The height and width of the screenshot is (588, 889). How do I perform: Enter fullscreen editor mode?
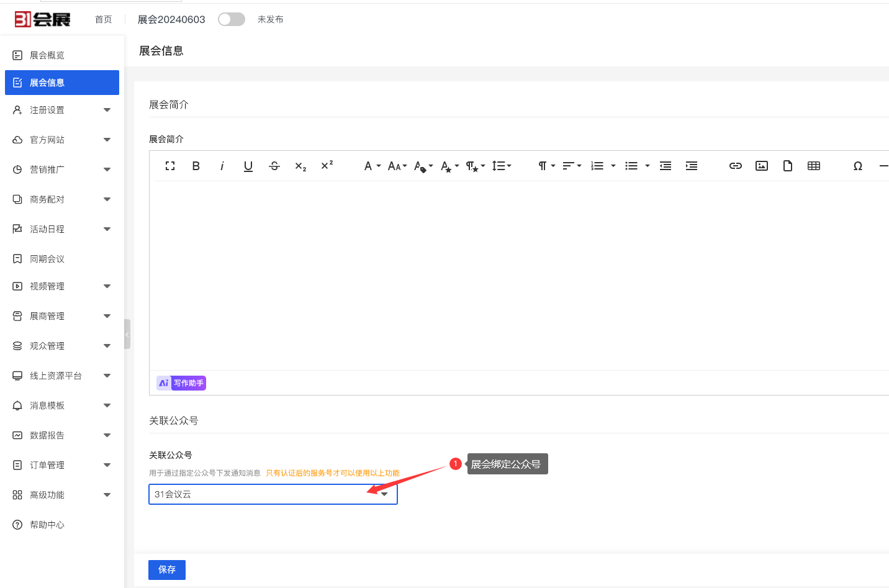click(x=170, y=166)
